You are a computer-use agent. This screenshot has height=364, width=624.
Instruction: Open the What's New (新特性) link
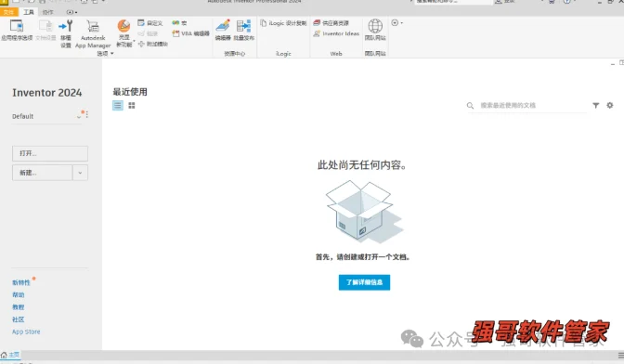(21, 282)
